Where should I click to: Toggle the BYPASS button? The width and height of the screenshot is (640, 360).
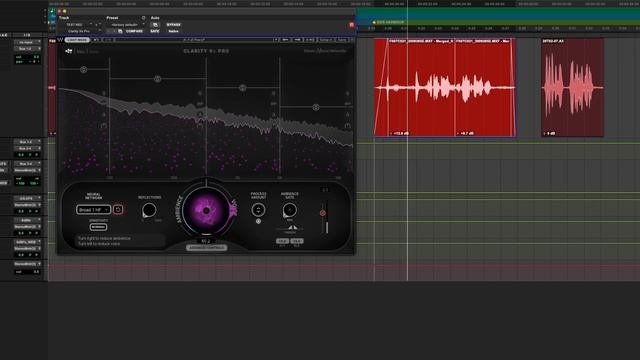coord(173,25)
